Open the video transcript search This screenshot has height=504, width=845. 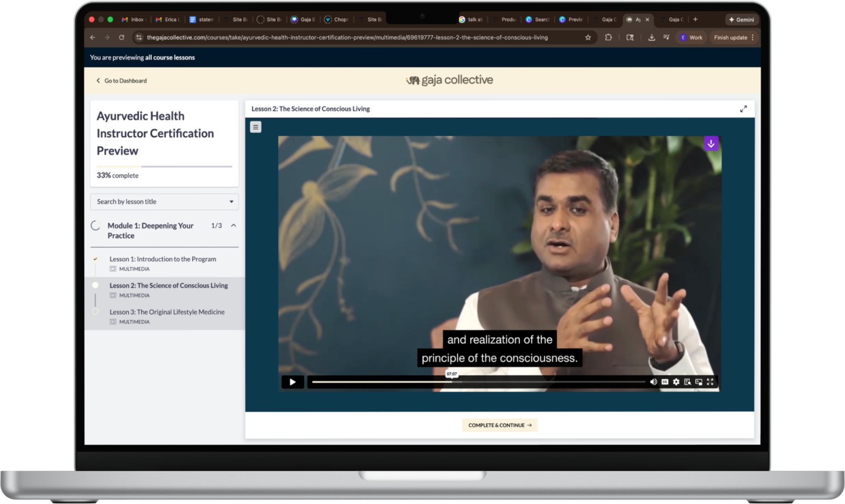[687, 382]
